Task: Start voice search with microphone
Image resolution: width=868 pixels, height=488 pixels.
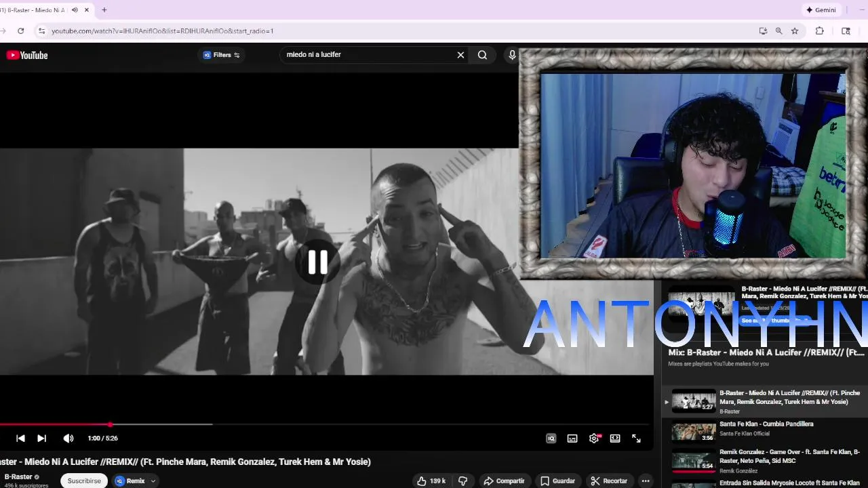Action: pyautogui.click(x=512, y=55)
